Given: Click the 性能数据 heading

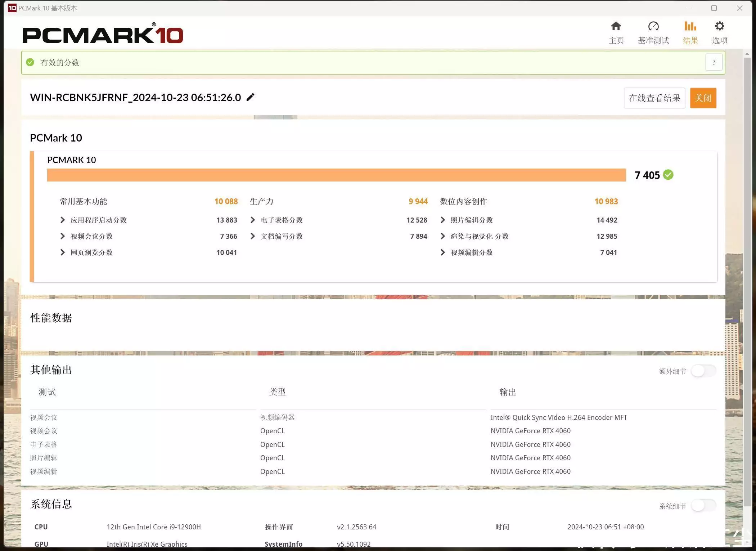Looking at the screenshot, I should (51, 318).
